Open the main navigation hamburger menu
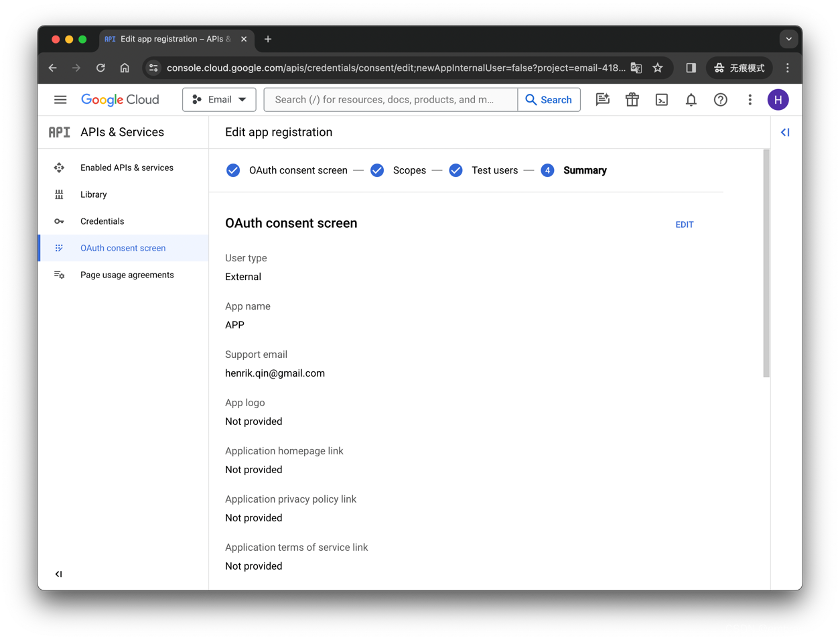Image resolution: width=840 pixels, height=640 pixels. pos(60,100)
